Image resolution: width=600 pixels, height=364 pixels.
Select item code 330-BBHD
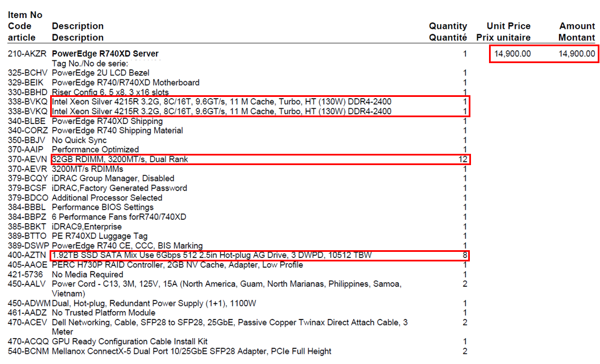point(28,92)
